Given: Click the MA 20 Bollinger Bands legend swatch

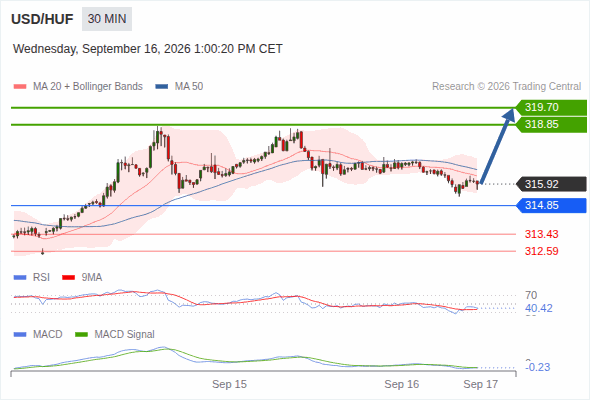Looking at the screenshot, I should tap(20, 87).
